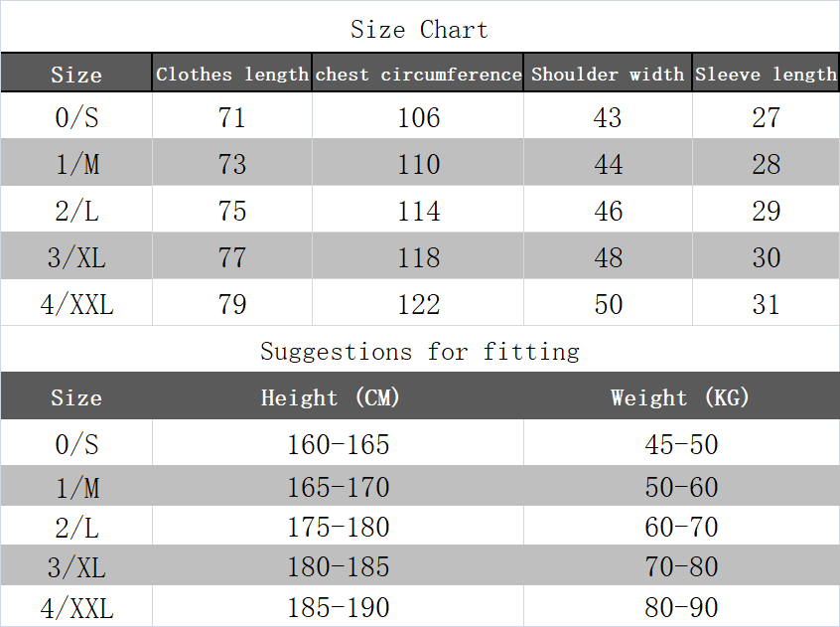
Task: Click the weight range 50-60
Action: 681,487
